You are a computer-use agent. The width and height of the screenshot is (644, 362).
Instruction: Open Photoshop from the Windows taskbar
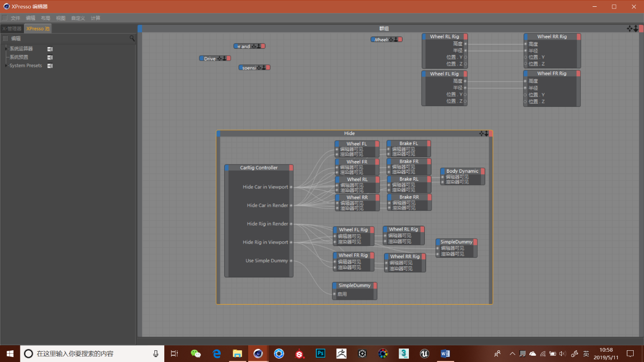tap(320, 353)
